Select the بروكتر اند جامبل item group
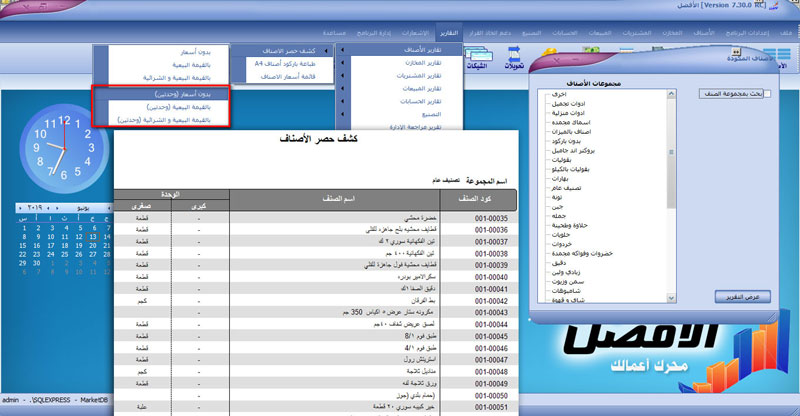Viewport: 800px width, 416px height. [573, 151]
